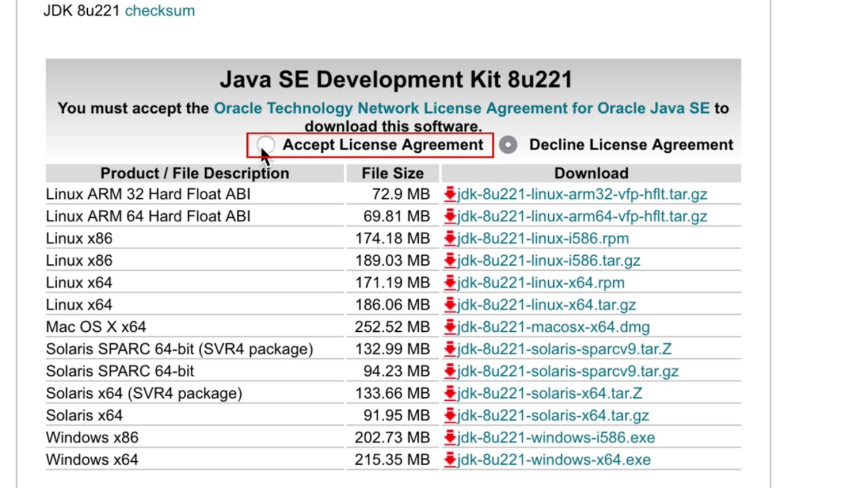This screenshot has height=488, width=868.
Task: Click the 202.73 MB file size
Action: [392, 438]
